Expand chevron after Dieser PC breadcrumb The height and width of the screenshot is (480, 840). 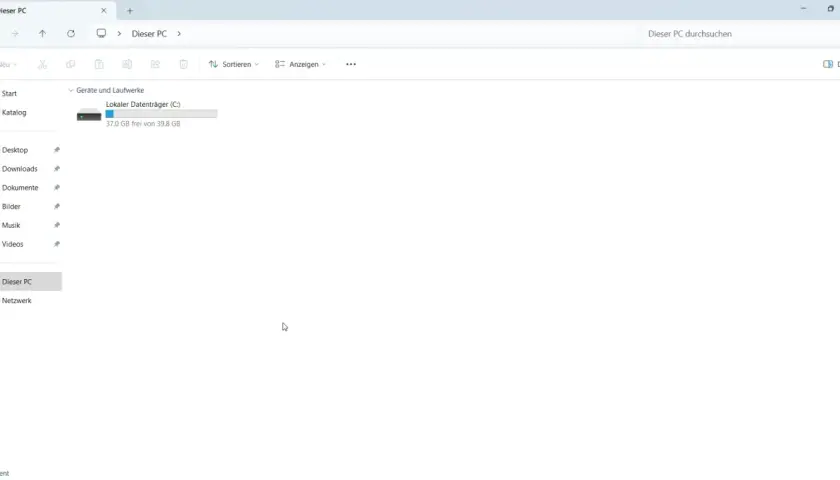(x=179, y=34)
